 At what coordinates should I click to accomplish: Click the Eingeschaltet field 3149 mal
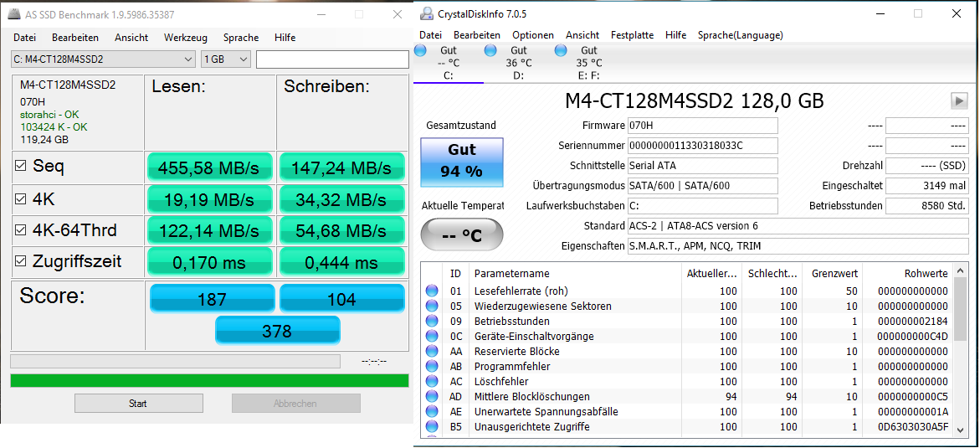(x=927, y=186)
